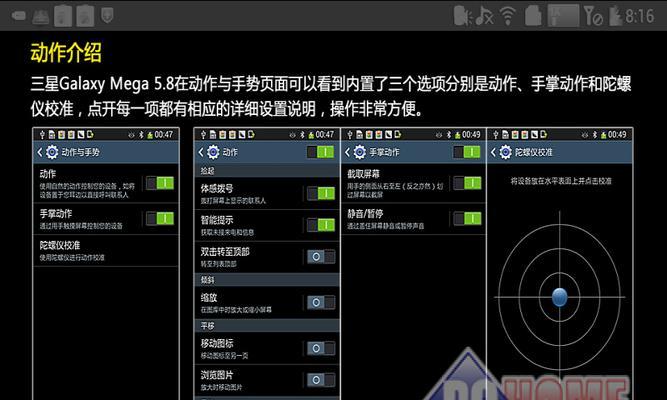Viewport: 667px width, 400px height.
Task: Tap the 8:16 clock in top bar
Action: coord(639,16)
